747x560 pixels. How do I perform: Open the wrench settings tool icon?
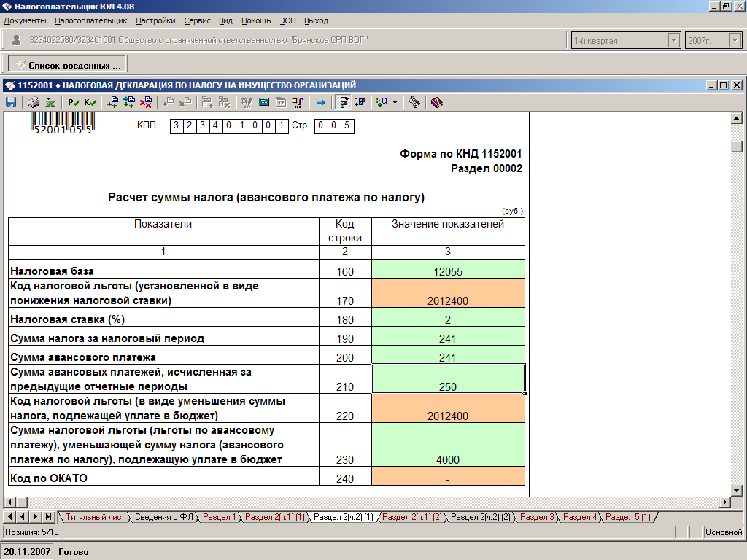(x=414, y=102)
